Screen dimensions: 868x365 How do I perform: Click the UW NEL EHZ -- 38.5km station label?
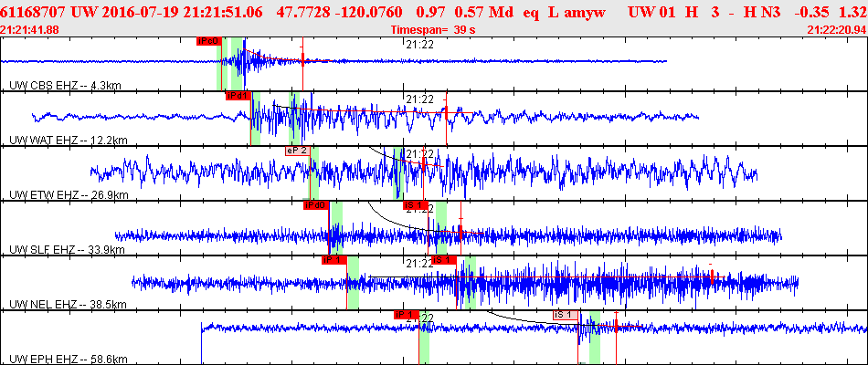[x=69, y=305]
